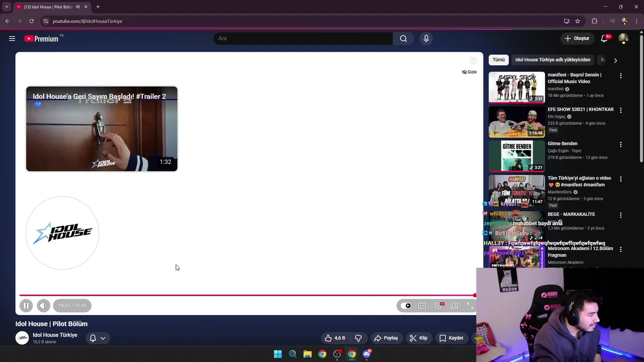Image resolution: width=644 pixels, height=362 pixels.
Task: Seek on the red video progress bar
Action: coord(247,295)
